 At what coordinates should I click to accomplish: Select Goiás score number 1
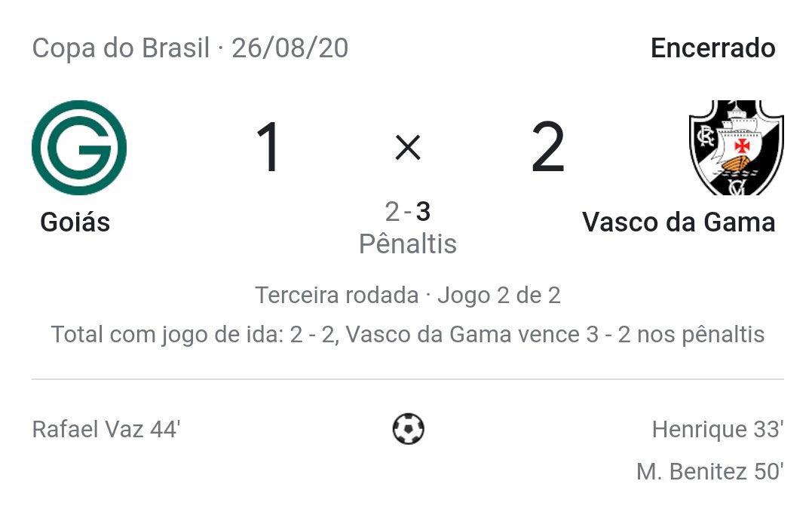[x=268, y=149]
